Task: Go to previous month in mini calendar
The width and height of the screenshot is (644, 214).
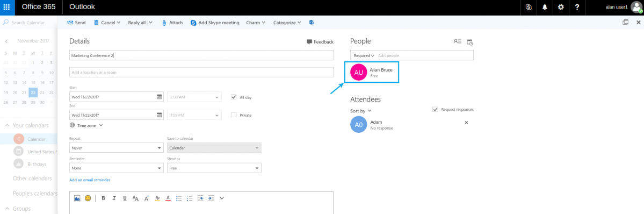Action: (6, 41)
